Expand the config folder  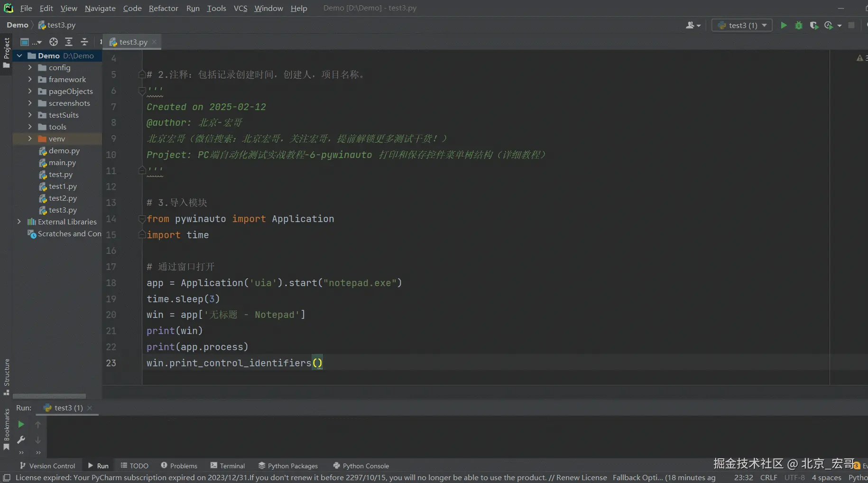pyautogui.click(x=30, y=67)
